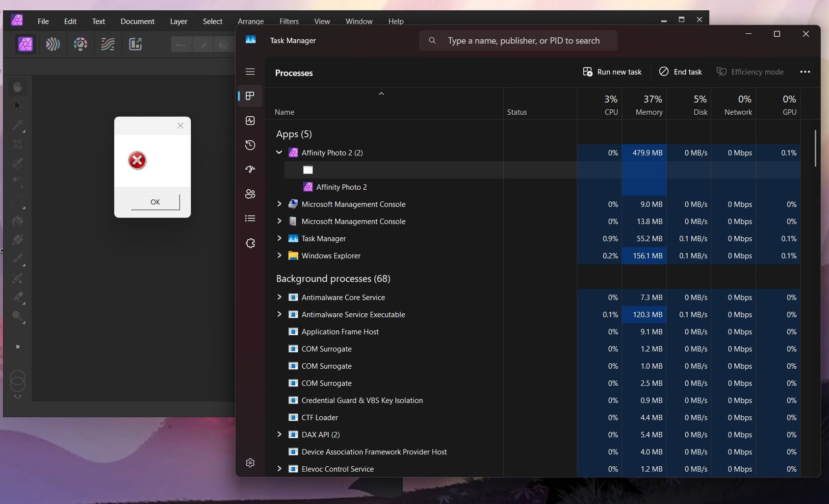Click OK in the error dialog

pyautogui.click(x=155, y=202)
